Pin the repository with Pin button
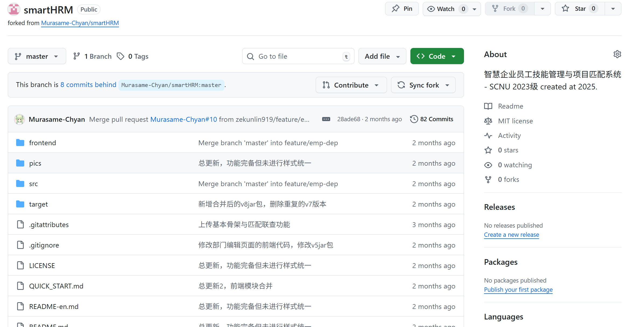The image size is (644, 327). pyautogui.click(x=402, y=9)
